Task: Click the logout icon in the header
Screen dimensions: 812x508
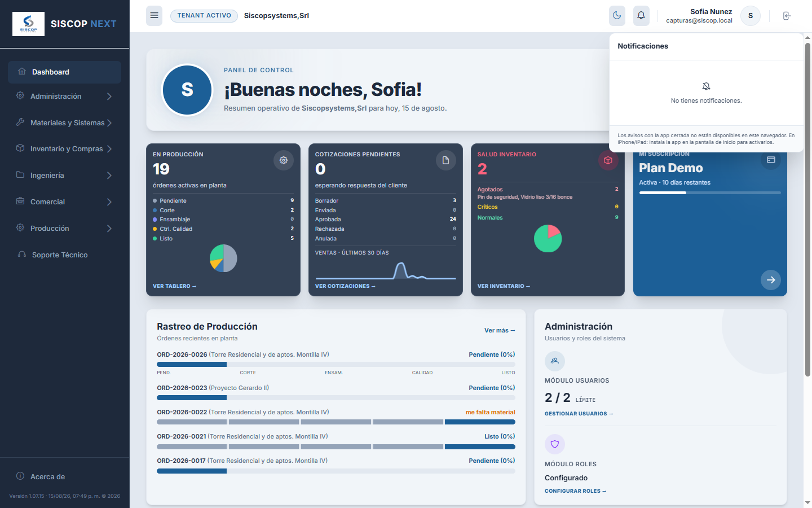Action: (x=787, y=16)
